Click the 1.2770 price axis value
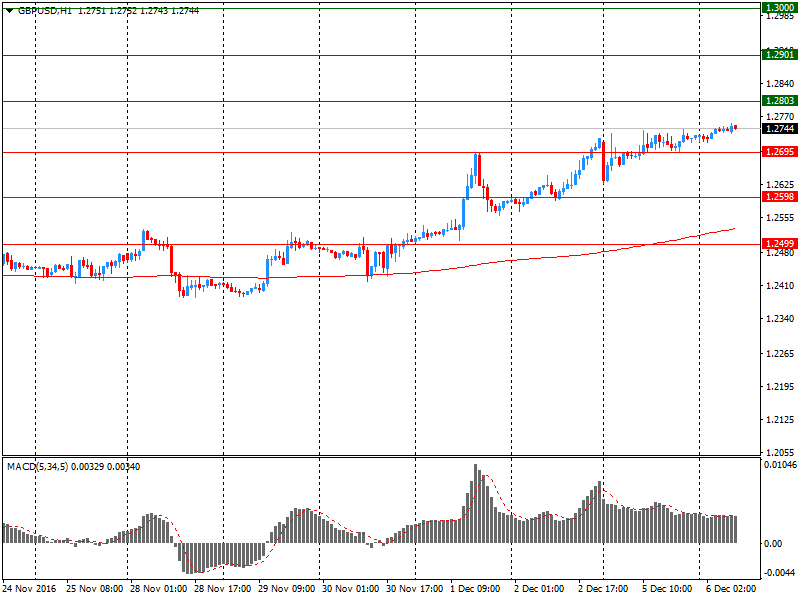Image resolution: width=800 pixels, height=600 pixels. tap(780, 117)
